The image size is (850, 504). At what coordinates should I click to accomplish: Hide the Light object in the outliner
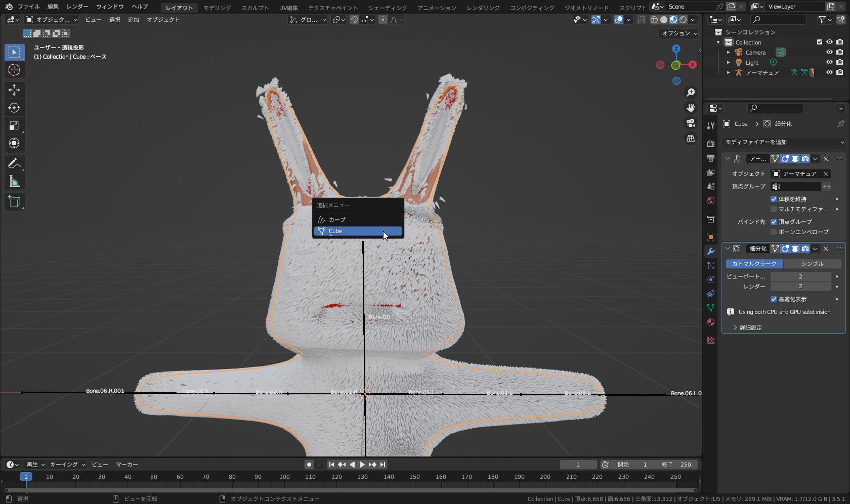pos(829,62)
